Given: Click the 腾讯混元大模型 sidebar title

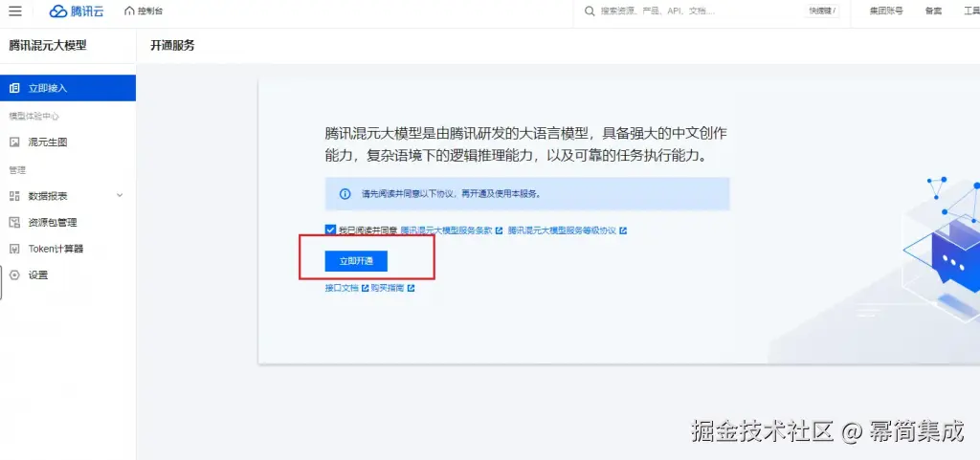Looking at the screenshot, I should point(48,45).
